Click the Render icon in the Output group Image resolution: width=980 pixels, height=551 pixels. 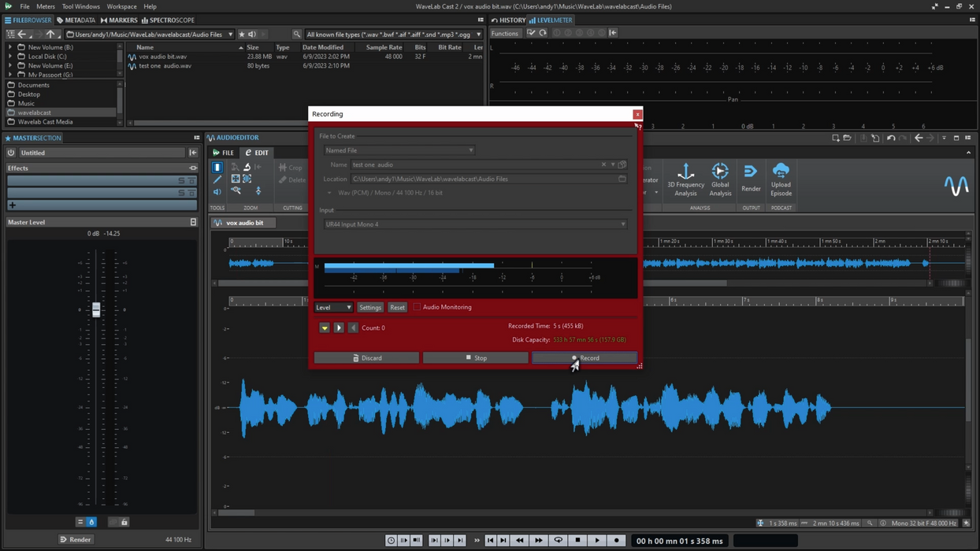point(751,172)
